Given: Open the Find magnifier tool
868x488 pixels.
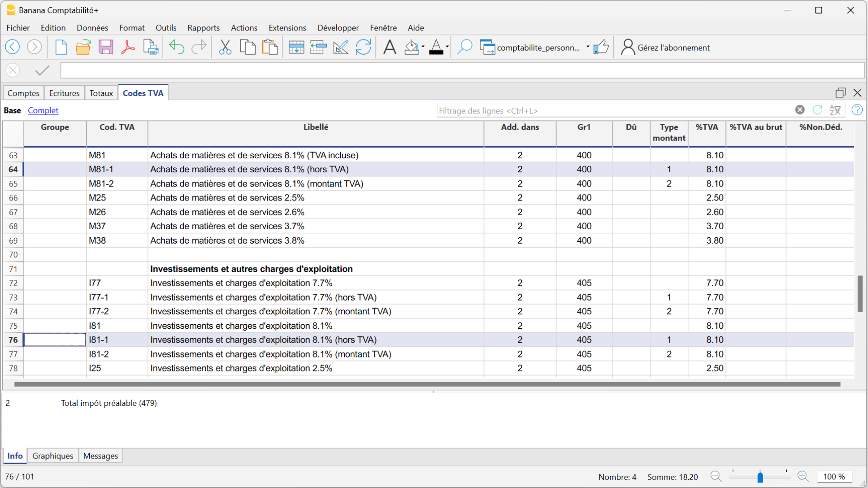Looking at the screenshot, I should pos(464,47).
